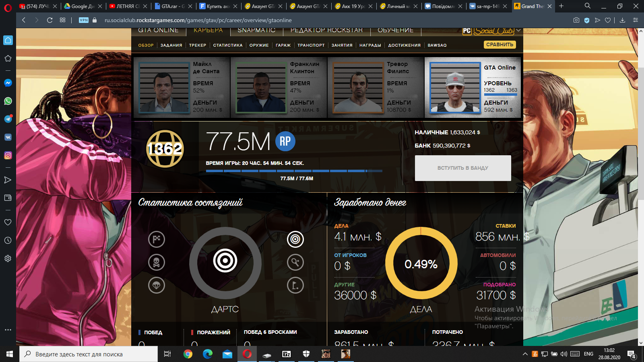Viewport: 644px width, 362px height.
Task: Open a new browser tab
Action: (x=561, y=6)
